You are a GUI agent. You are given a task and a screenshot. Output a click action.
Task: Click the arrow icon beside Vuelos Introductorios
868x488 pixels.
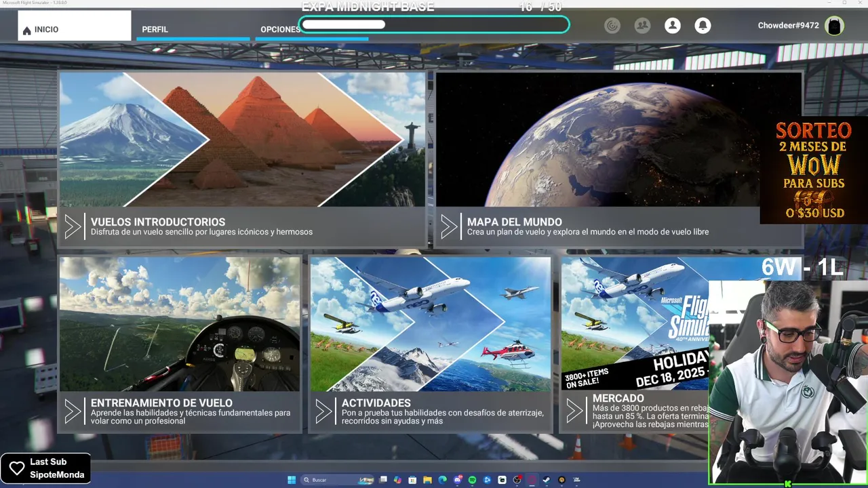tap(73, 226)
